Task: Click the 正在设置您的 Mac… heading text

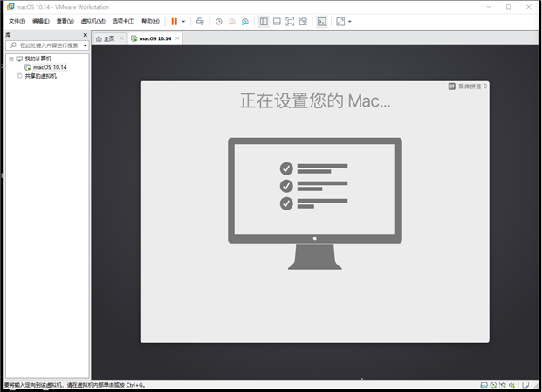Action: [x=315, y=101]
